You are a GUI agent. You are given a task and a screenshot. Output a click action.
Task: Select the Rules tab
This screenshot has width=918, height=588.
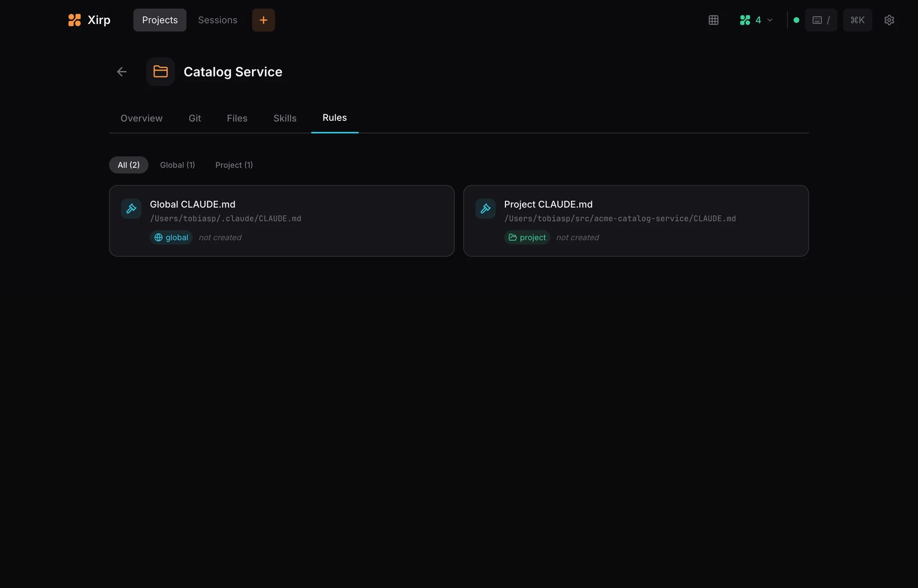335,118
